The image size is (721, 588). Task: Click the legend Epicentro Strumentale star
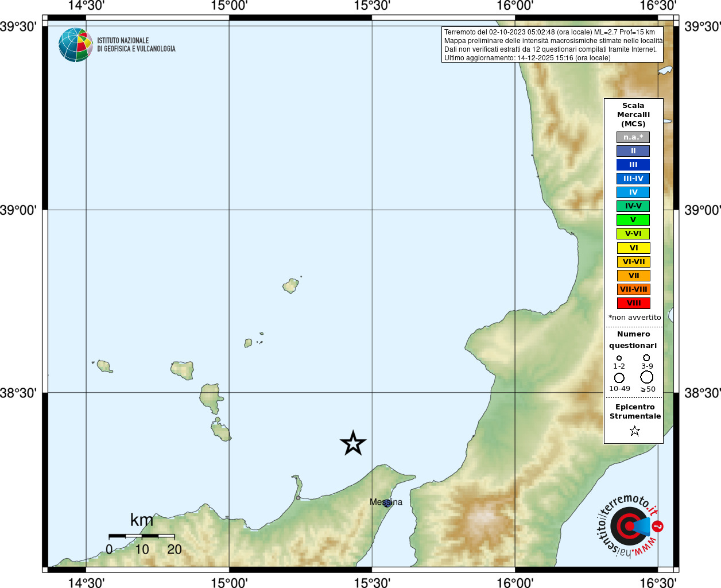click(x=634, y=431)
